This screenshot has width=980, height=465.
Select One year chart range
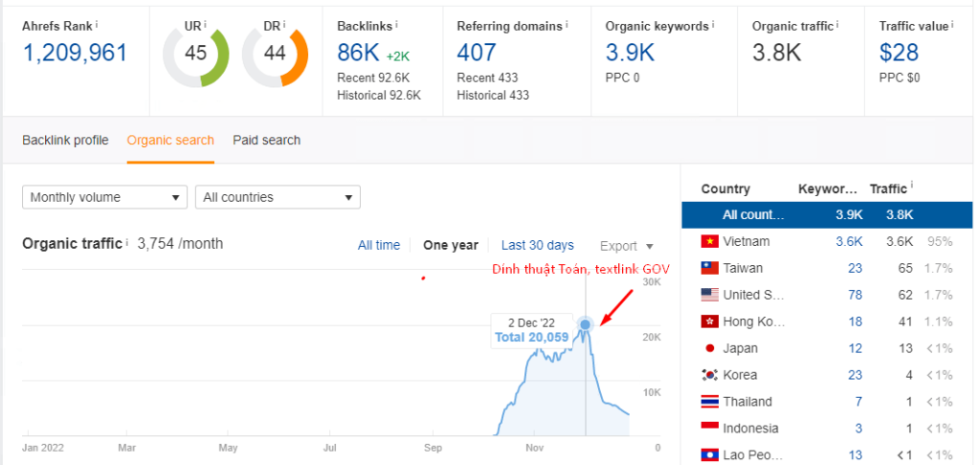point(451,246)
